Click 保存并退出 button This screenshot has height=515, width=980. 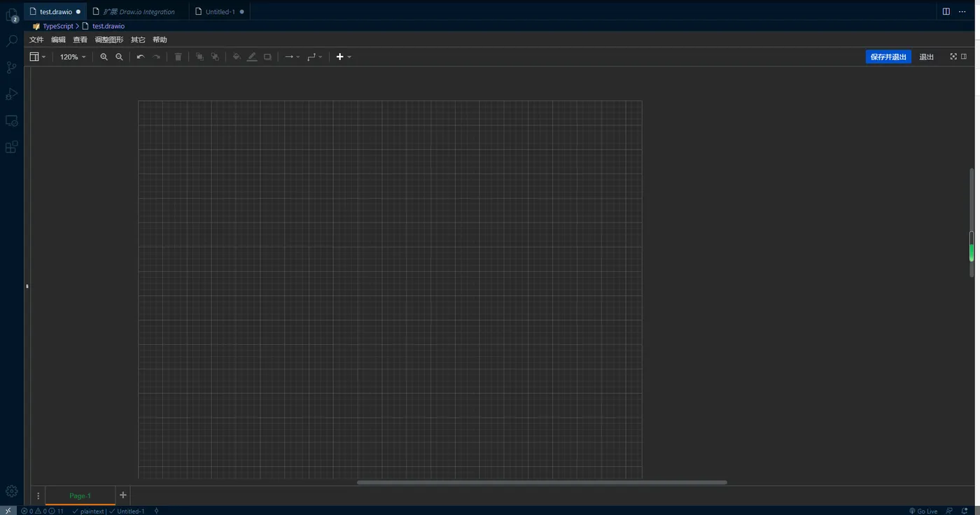(x=888, y=57)
